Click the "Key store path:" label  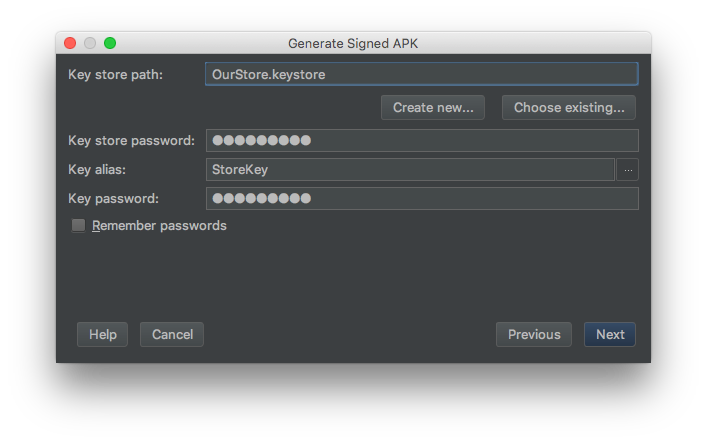(115, 74)
